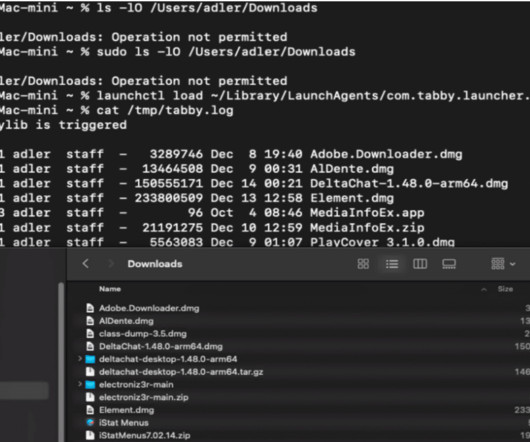Select the deltachat-desktop-1.48.0-arm64.tar.gz file icon
The image size is (530, 442).
click(x=90, y=372)
